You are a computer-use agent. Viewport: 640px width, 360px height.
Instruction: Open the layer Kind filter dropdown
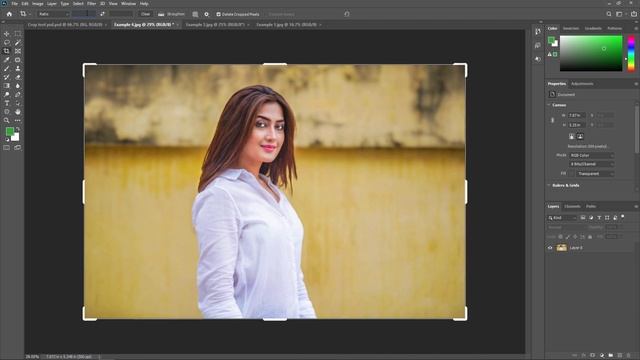pos(562,218)
